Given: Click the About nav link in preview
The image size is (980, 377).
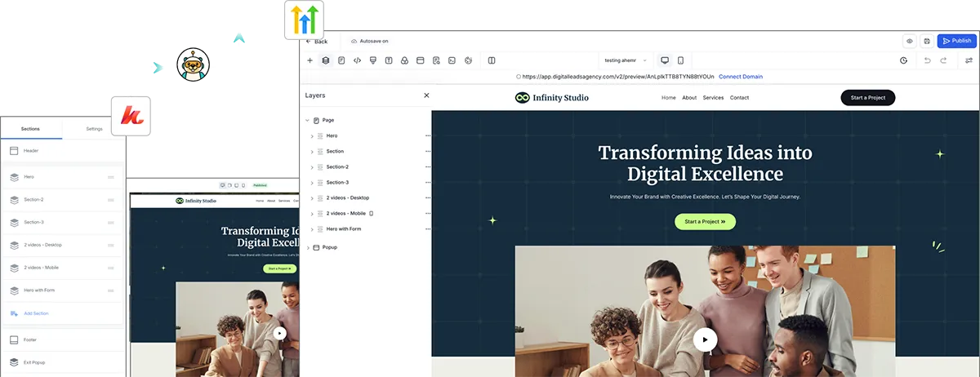Looking at the screenshot, I should 689,98.
